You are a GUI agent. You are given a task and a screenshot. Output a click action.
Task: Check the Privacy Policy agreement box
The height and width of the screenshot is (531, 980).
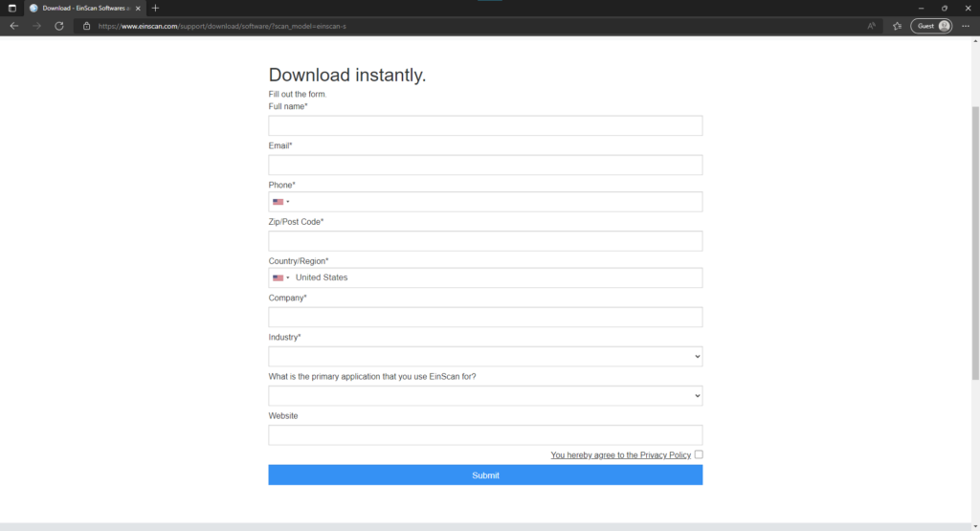point(699,454)
